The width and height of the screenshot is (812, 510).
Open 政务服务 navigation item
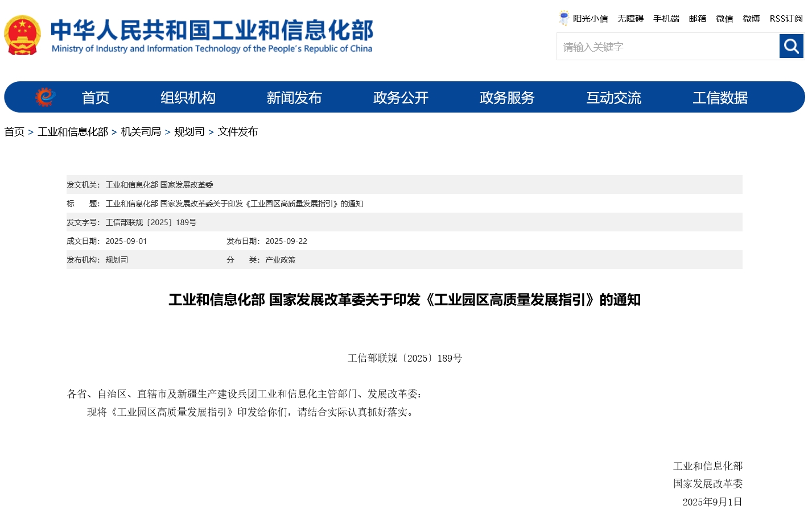pyautogui.click(x=507, y=98)
